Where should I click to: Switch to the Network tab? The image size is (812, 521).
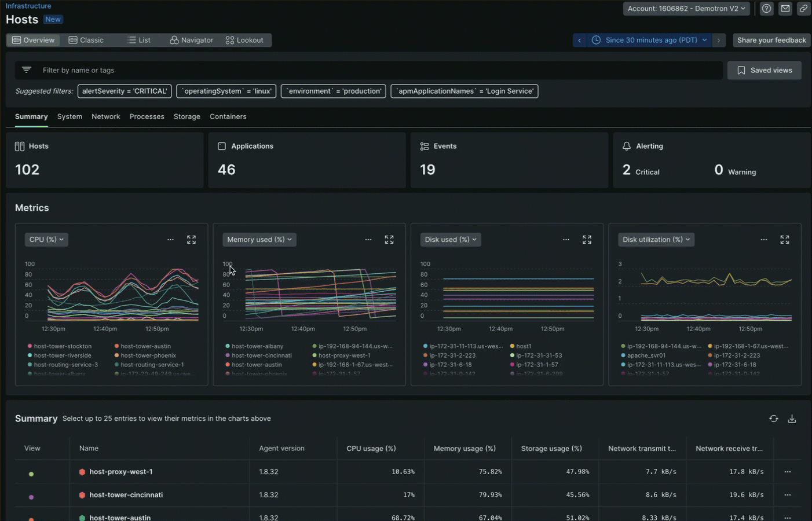coord(105,116)
